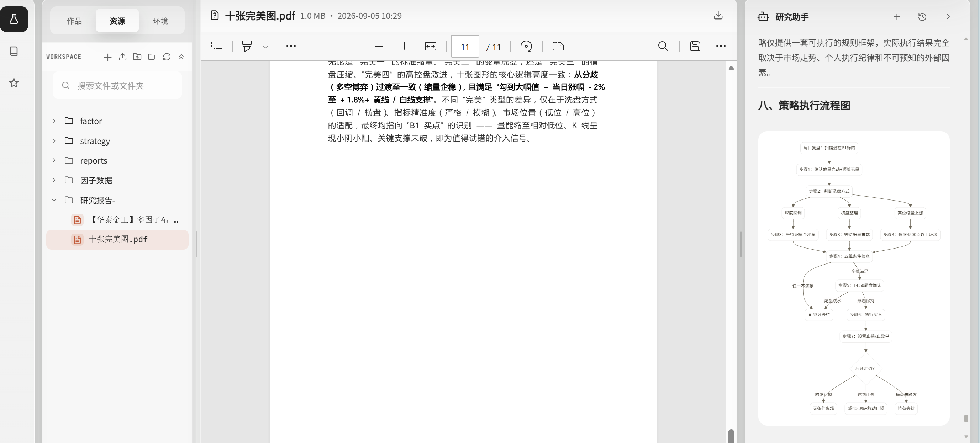Select the reports folder row

pyautogui.click(x=117, y=160)
